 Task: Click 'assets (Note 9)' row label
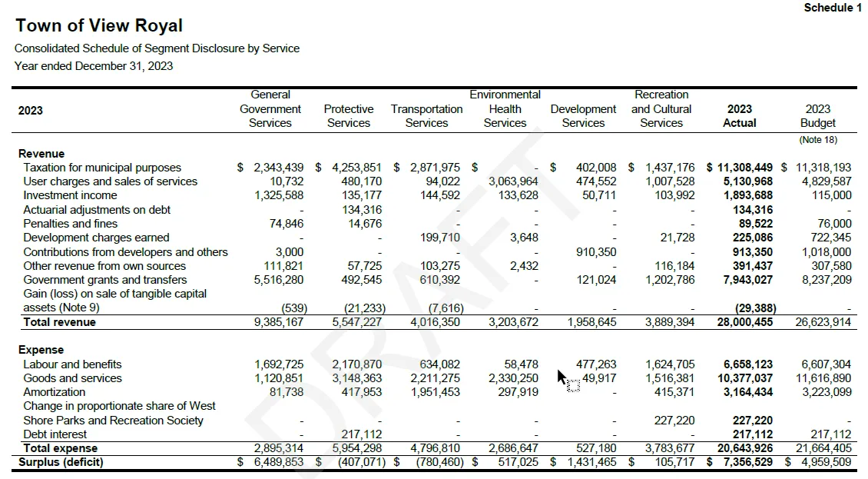(x=61, y=308)
